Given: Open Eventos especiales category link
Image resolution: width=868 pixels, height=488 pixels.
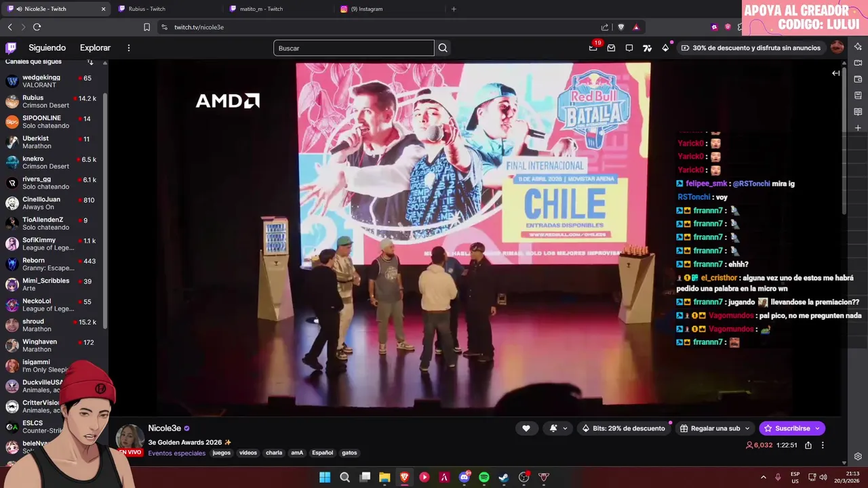Looking at the screenshot, I should 176,453.
